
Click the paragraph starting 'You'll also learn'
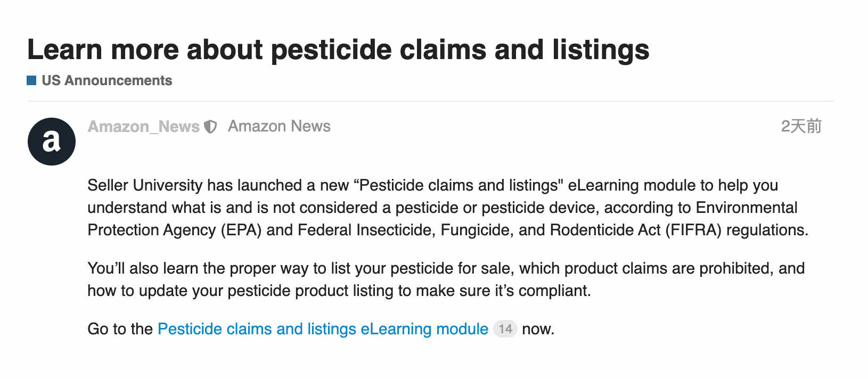446,279
